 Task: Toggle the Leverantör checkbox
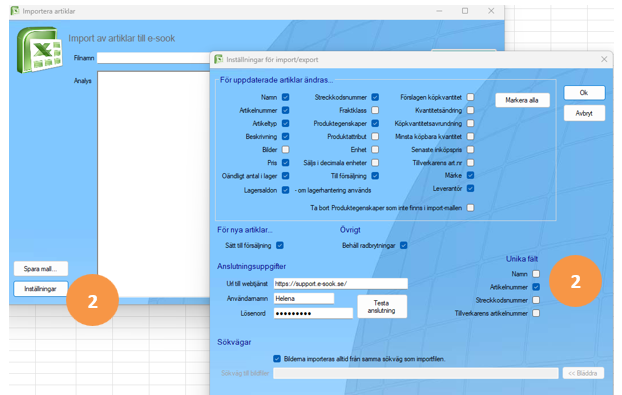[470, 188]
